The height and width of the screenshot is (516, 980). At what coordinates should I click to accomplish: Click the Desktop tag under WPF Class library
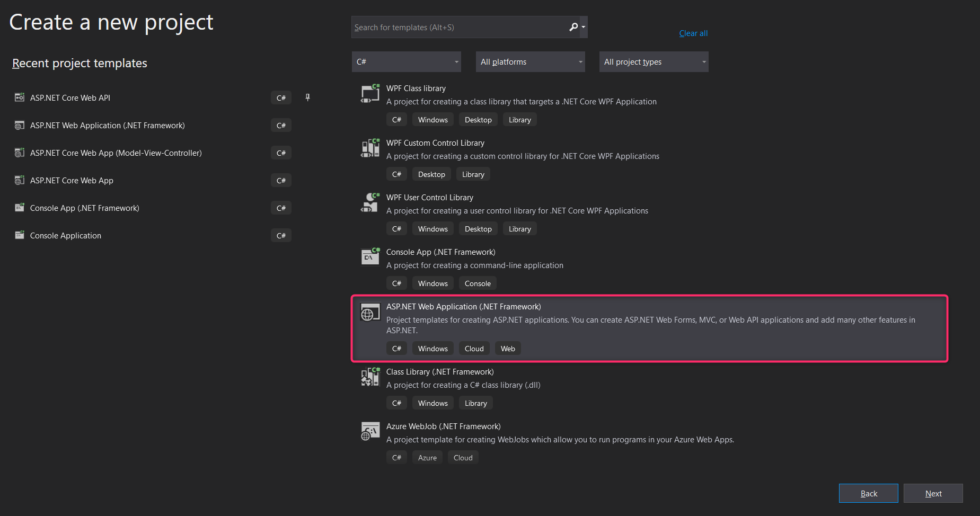tap(478, 120)
